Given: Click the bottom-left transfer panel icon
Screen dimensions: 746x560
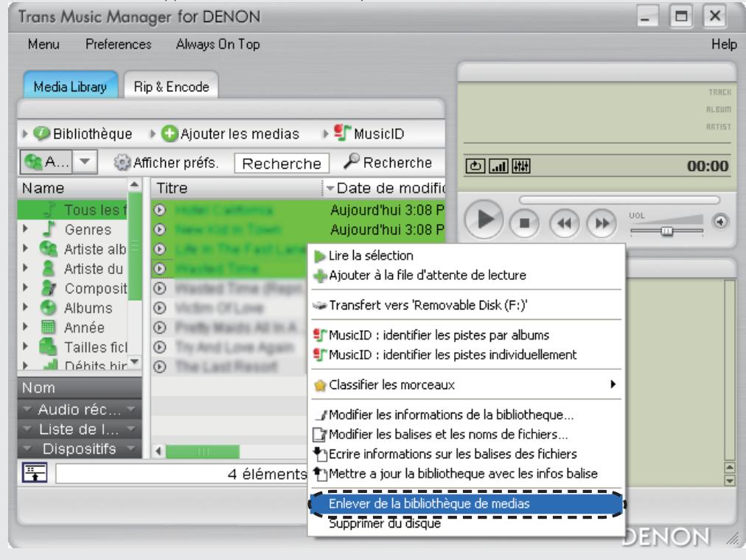Looking at the screenshot, I should [x=35, y=473].
